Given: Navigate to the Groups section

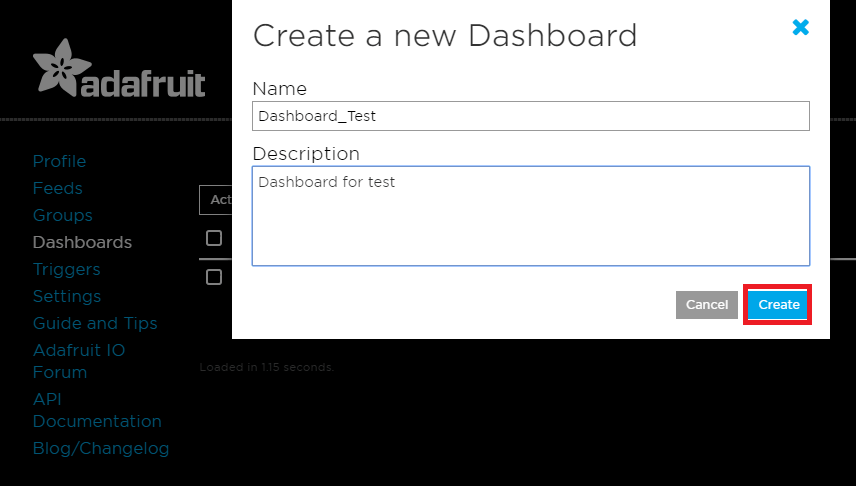Looking at the screenshot, I should click(x=62, y=215).
